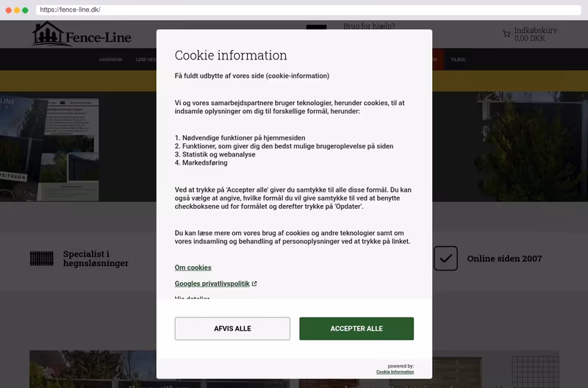Click the Brug for hjælp? text
Viewport: 588px width, 388px height.
[369, 26]
